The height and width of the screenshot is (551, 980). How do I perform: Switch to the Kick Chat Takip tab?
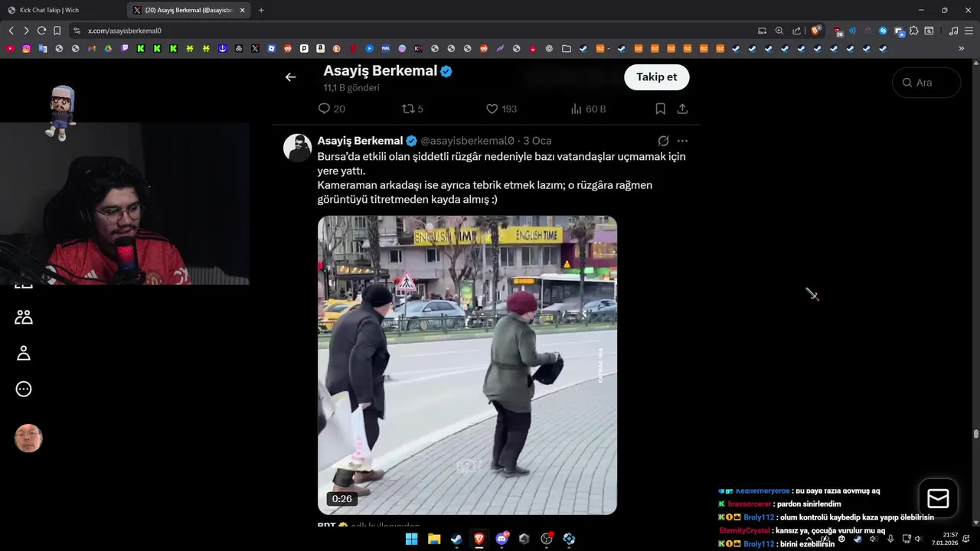pyautogui.click(x=63, y=10)
